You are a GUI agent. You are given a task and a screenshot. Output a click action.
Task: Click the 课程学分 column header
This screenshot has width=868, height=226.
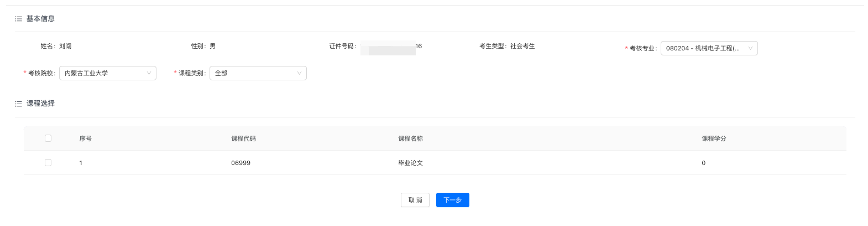point(714,138)
